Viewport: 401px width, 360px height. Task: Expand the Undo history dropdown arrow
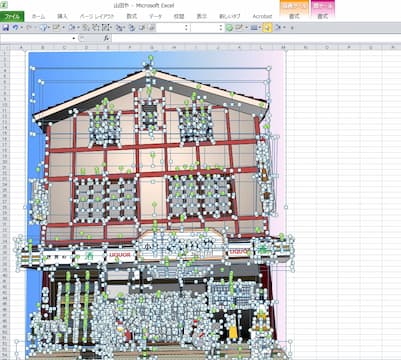point(21,28)
